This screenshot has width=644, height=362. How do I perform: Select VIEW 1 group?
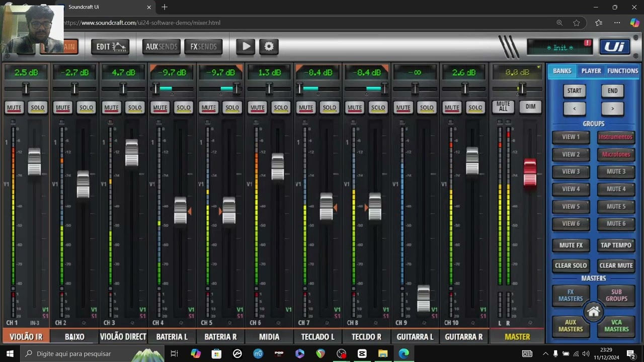coord(571,137)
